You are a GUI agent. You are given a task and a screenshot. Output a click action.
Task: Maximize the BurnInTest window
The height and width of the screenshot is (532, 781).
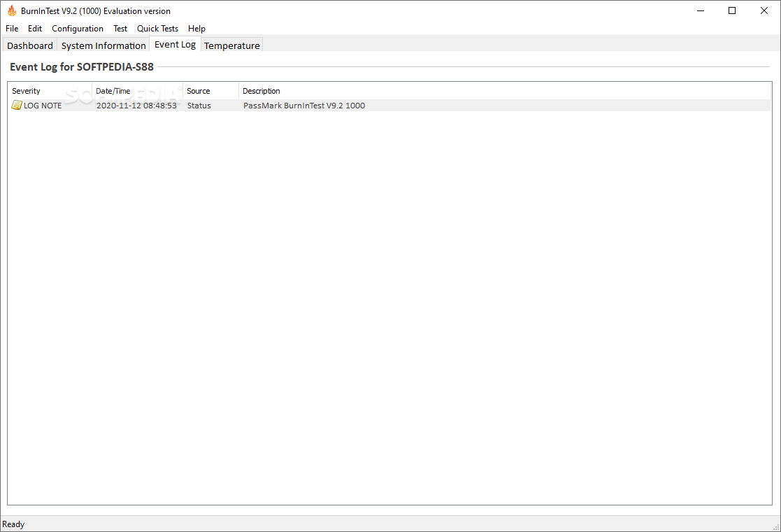(731, 10)
